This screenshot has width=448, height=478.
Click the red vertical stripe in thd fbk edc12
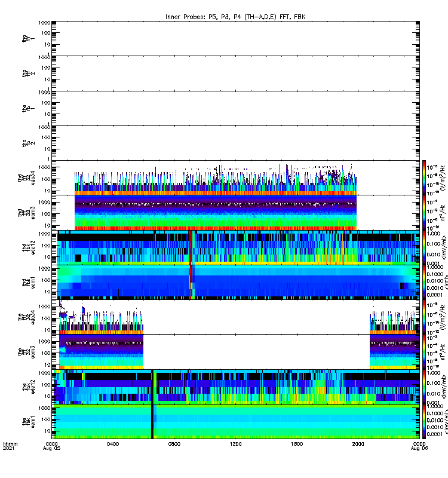click(x=191, y=247)
